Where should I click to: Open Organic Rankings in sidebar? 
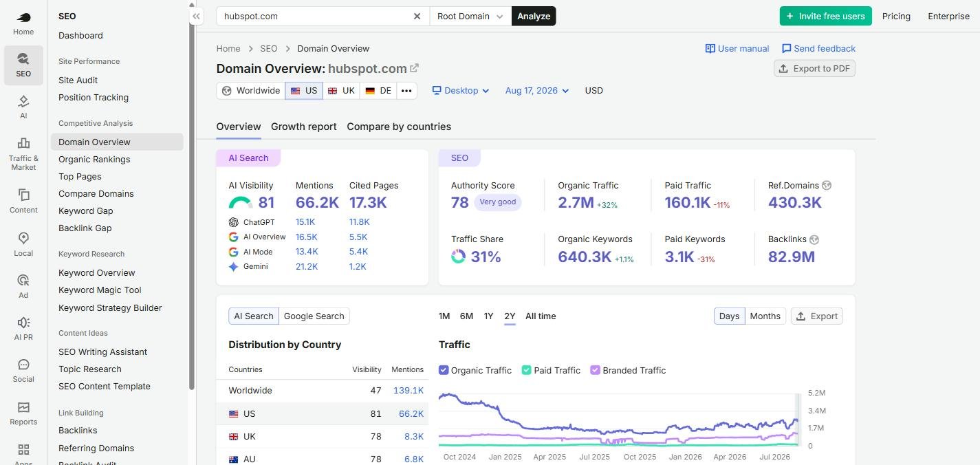94,160
